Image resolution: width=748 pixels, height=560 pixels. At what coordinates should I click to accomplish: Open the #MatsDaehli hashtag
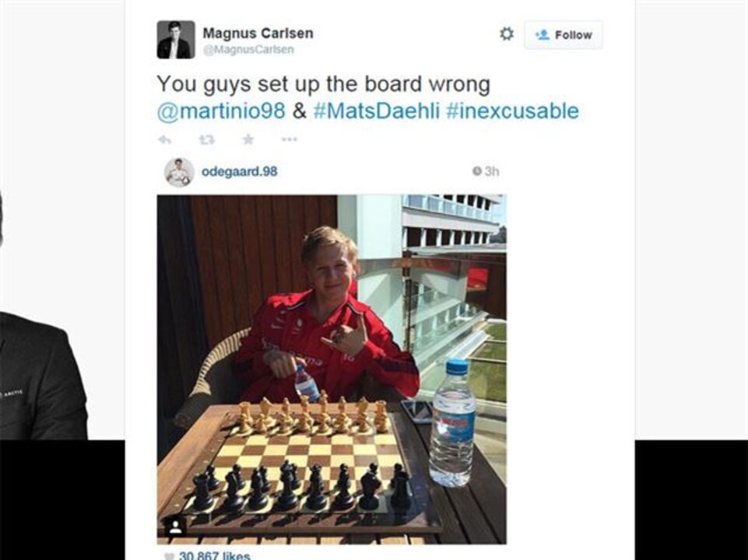pyautogui.click(x=377, y=110)
